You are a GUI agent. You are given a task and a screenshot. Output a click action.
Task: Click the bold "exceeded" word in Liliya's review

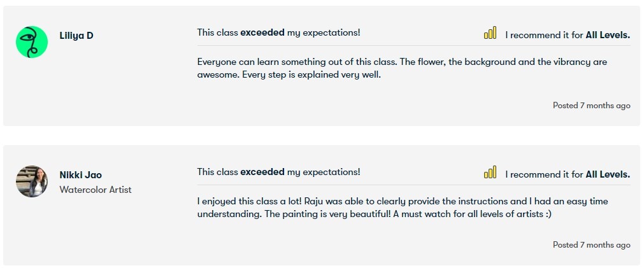tap(262, 32)
